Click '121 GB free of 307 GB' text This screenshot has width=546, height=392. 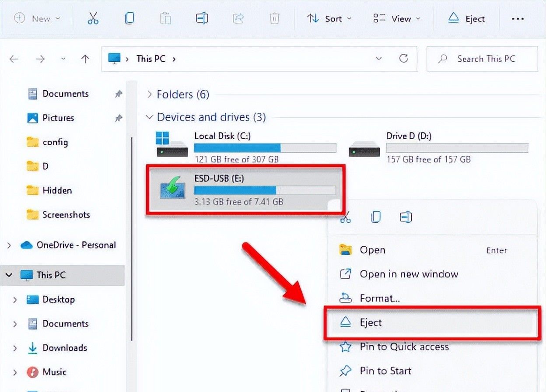click(236, 160)
